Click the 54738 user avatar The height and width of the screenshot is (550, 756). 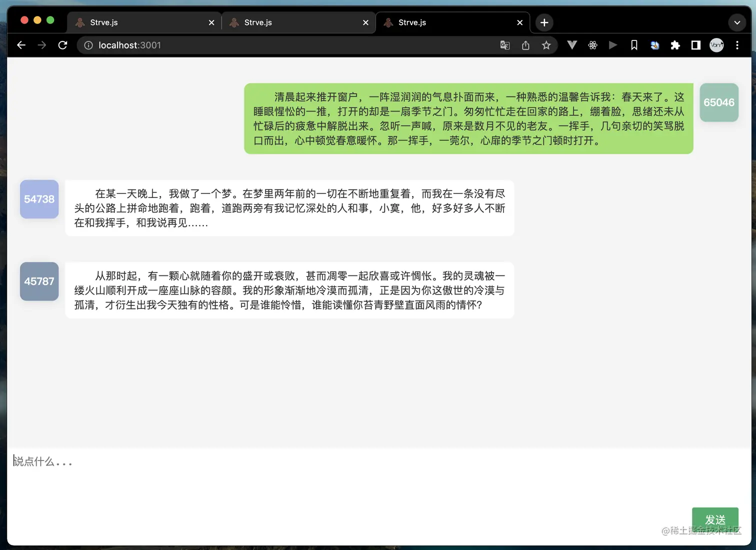tap(39, 199)
